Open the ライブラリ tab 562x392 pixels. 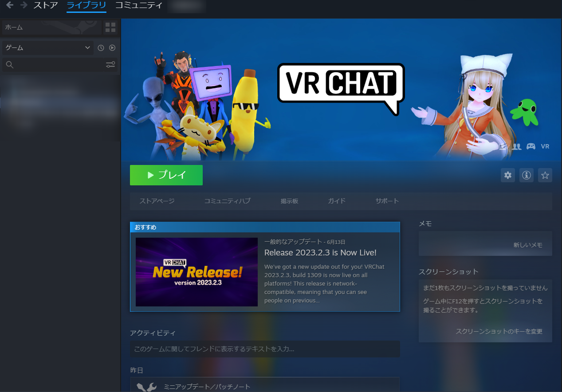tap(86, 6)
